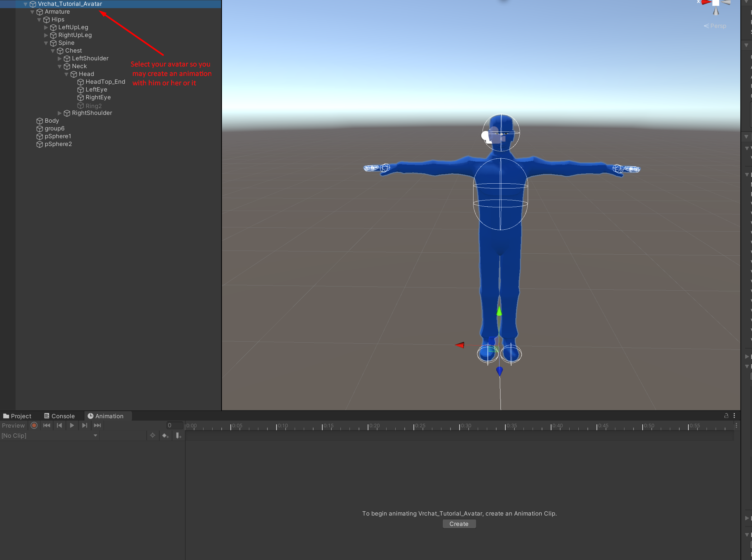The image size is (752, 560).
Task: Toggle the Animation window lock icon
Action: click(726, 416)
